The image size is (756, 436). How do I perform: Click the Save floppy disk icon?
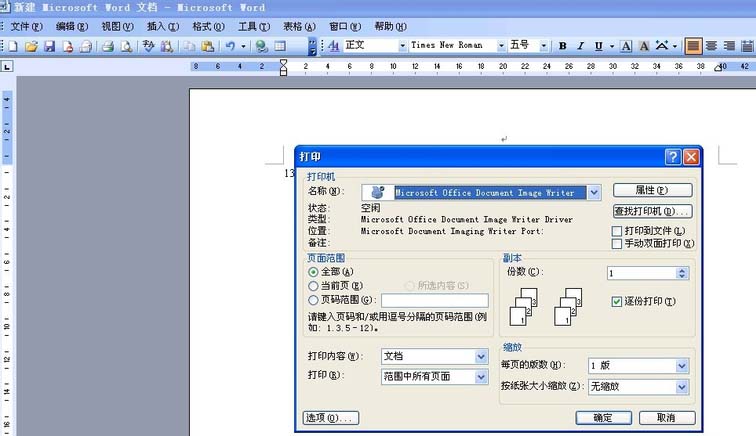pyautogui.click(x=48, y=46)
